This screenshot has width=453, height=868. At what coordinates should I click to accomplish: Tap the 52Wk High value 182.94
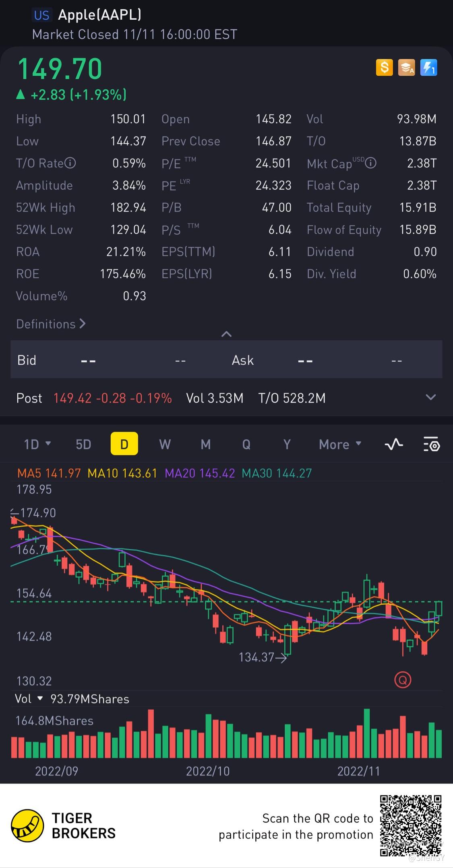(x=128, y=207)
